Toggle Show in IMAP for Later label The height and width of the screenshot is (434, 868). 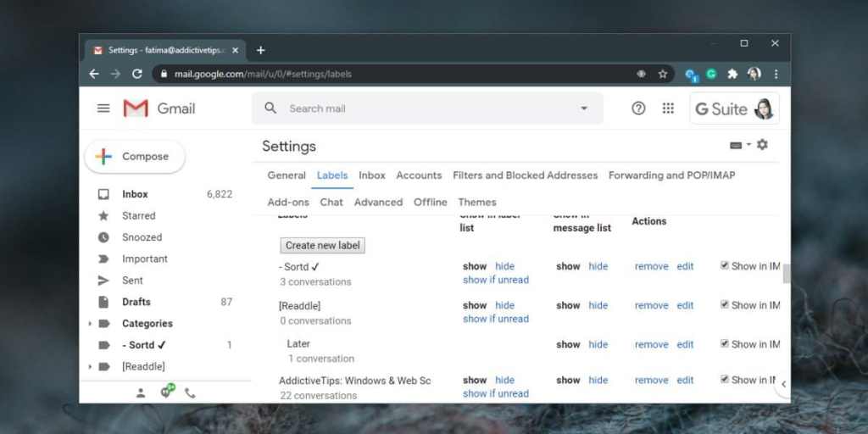click(724, 344)
